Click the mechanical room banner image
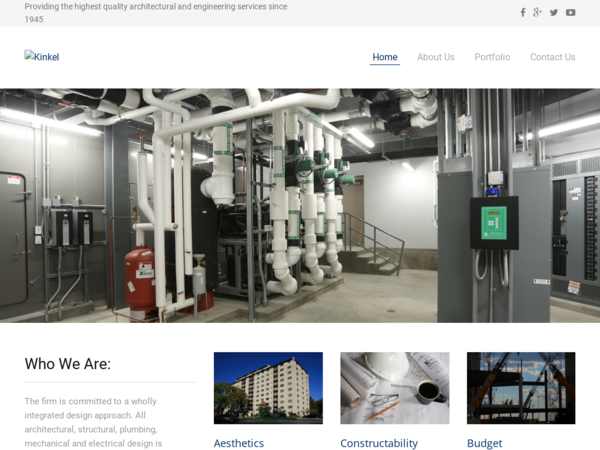600x450 pixels. pos(300,205)
